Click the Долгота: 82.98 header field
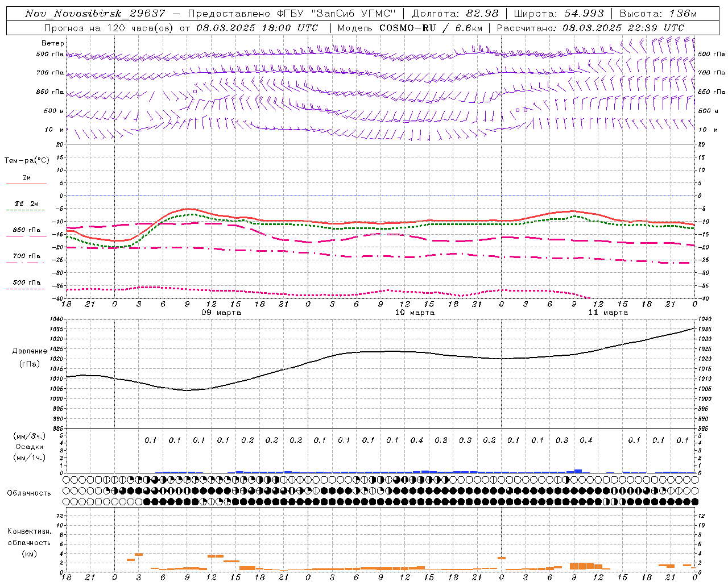Image resolution: width=728 pixels, height=582 pixels. pos(455,14)
